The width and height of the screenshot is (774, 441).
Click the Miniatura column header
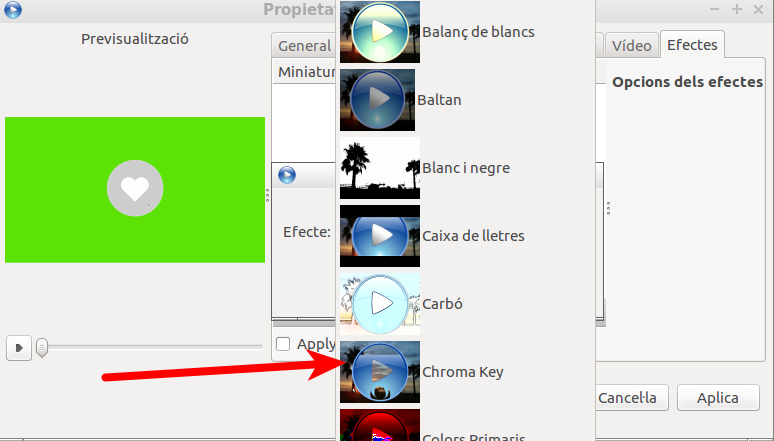[306, 72]
